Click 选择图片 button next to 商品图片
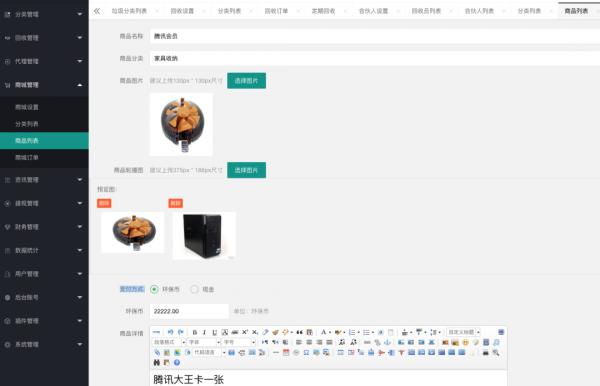This screenshot has width=600, height=386. (246, 81)
